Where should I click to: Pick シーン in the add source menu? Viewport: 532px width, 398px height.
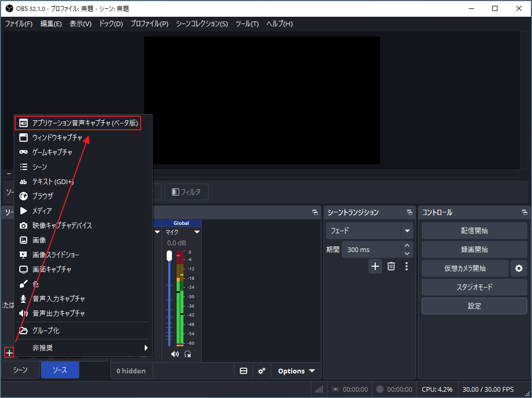tap(83, 167)
